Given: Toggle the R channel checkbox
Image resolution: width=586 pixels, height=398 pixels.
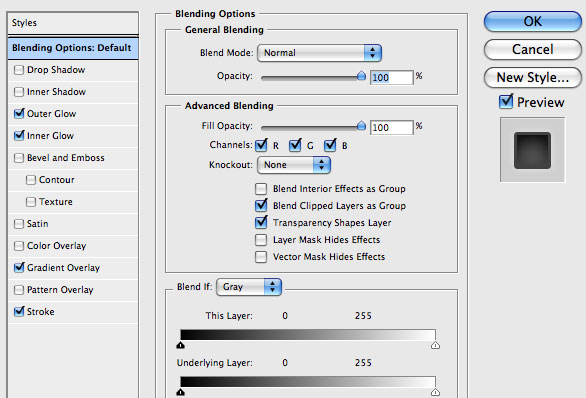Looking at the screenshot, I should (x=261, y=145).
